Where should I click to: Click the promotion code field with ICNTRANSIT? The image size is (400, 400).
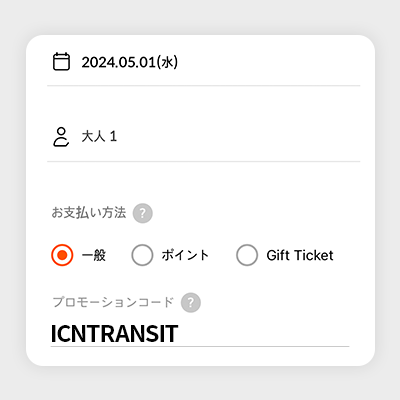pyautogui.click(x=200, y=334)
